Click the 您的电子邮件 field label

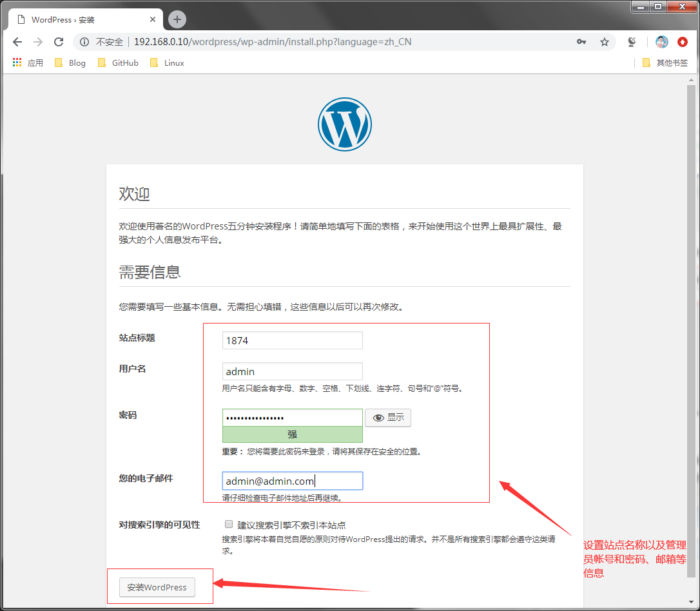pos(146,478)
